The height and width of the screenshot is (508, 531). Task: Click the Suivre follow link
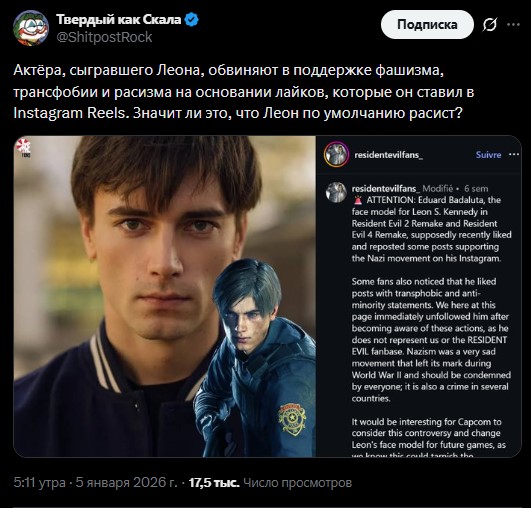[488, 155]
